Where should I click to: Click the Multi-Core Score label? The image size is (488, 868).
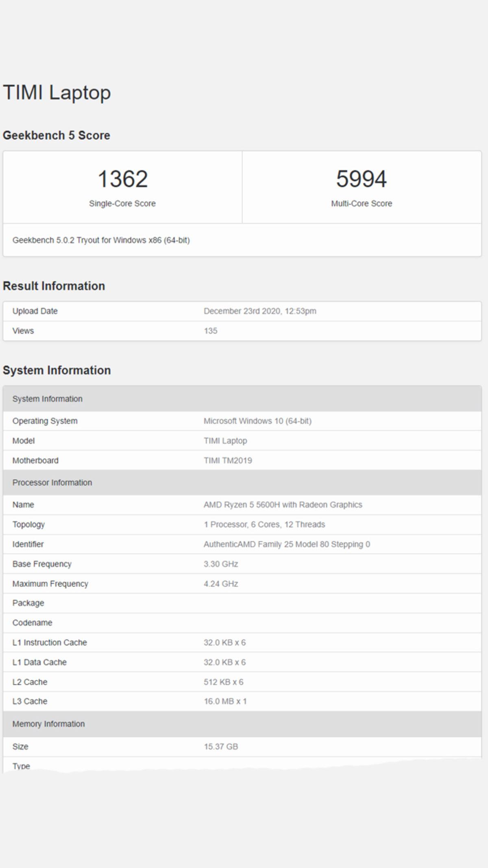pyautogui.click(x=362, y=203)
